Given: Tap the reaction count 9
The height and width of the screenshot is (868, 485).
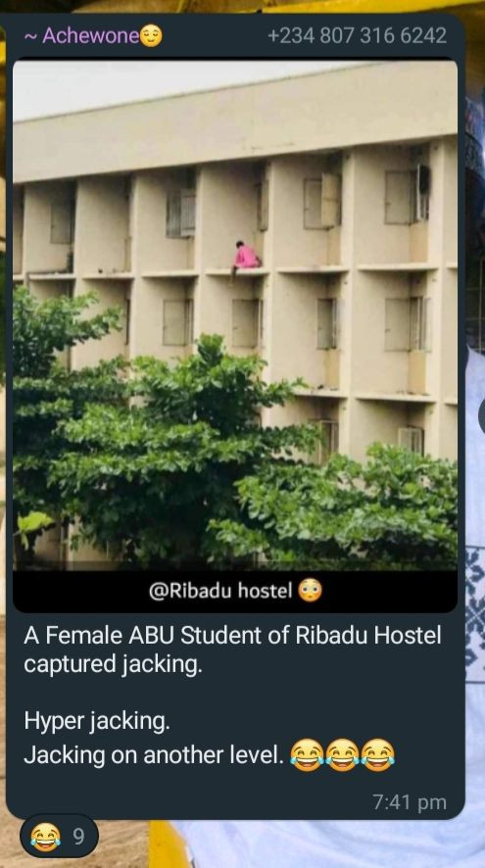Looking at the screenshot, I should pos(79,837).
